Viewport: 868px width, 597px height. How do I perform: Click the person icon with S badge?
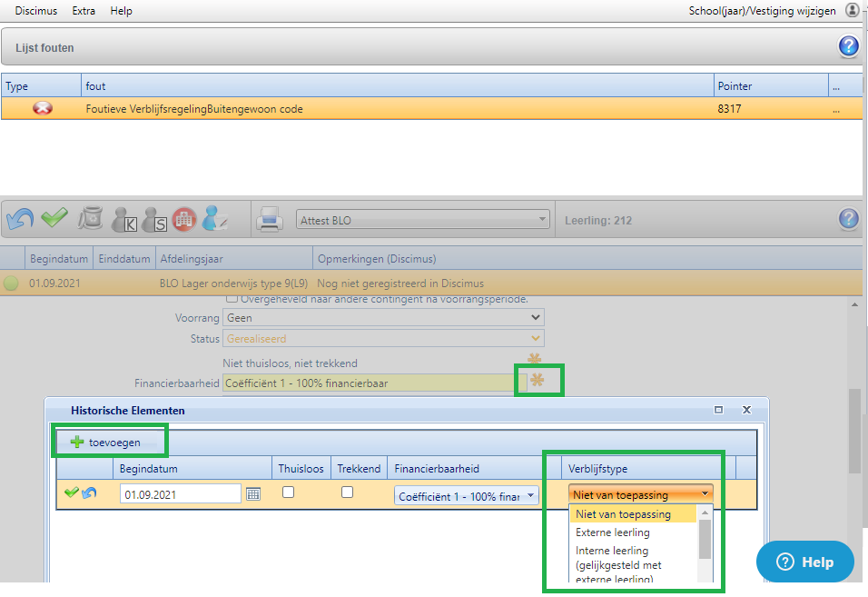[x=155, y=219]
